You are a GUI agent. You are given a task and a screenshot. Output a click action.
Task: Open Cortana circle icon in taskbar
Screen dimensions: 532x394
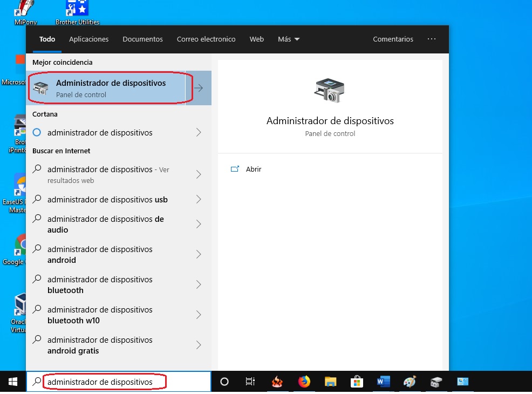tap(224, 382)
